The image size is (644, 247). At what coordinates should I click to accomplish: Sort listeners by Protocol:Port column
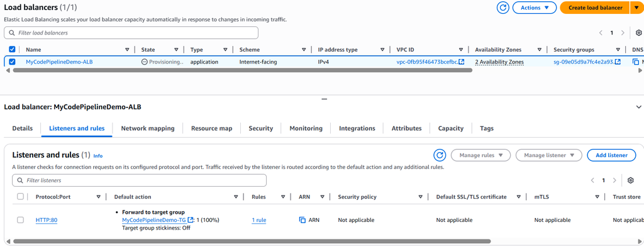click(x=99, y=197)
